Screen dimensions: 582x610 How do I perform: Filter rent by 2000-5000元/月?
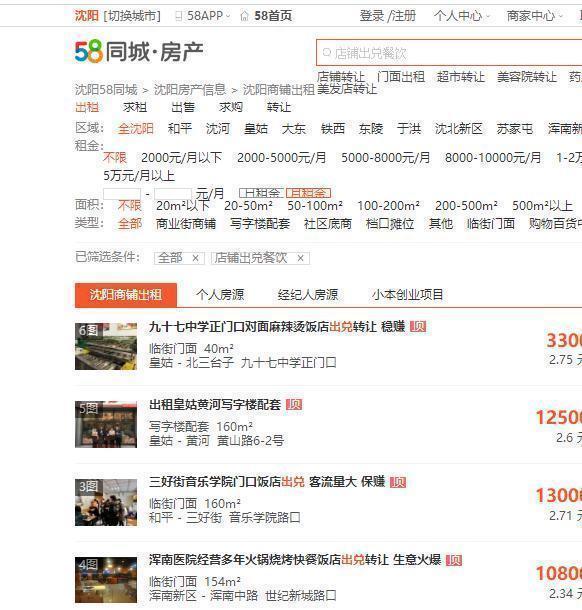[x=282, y=158]
